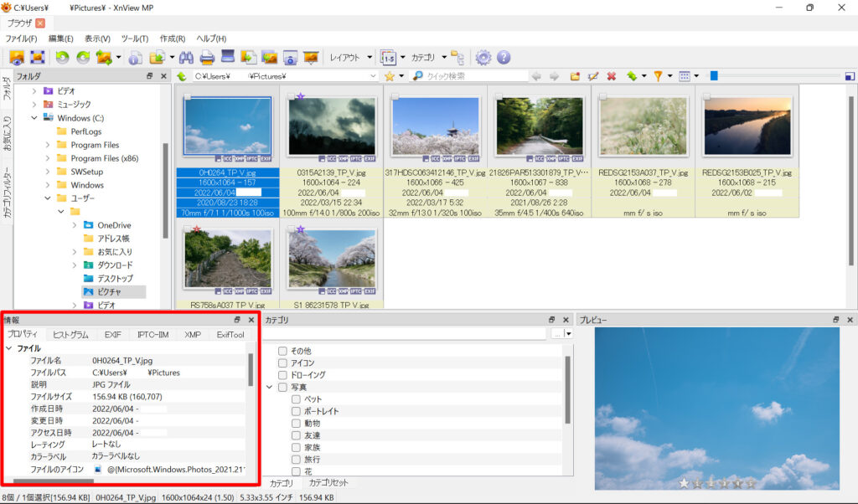
Task: Open the カテゴリ dropdown in the toolbar
Action: pos(427,57)
